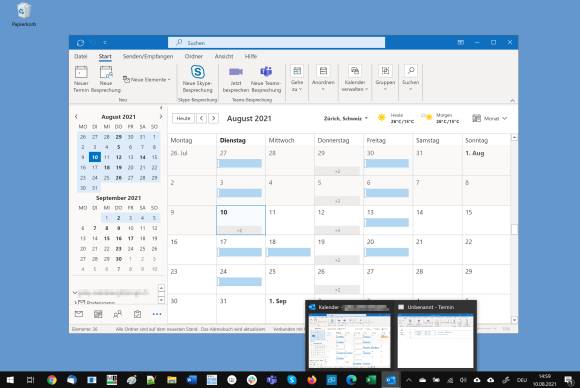This screenshot has height=388, width=580.
Task: Open the Papierkorb recycle bin icon
Action: coord(24,14)
